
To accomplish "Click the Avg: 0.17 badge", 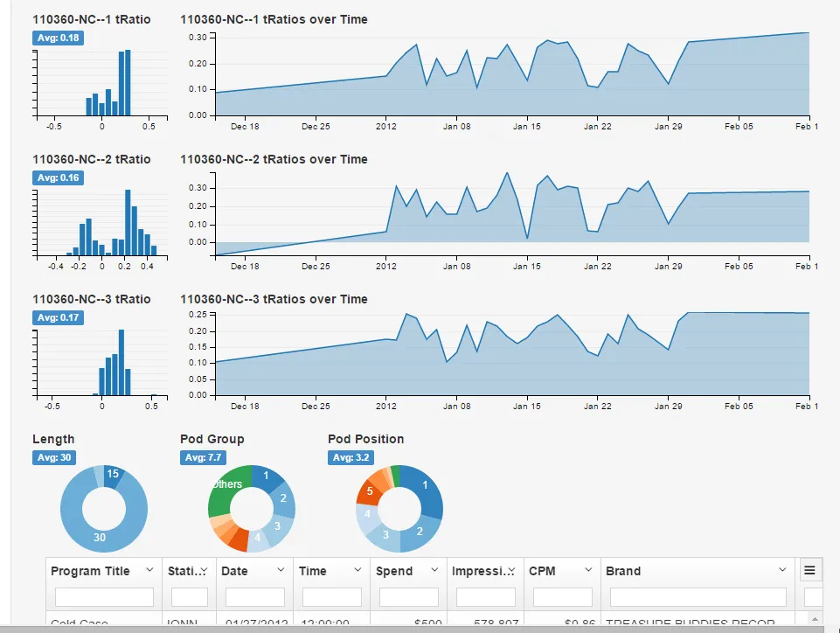I will point(58,318).
